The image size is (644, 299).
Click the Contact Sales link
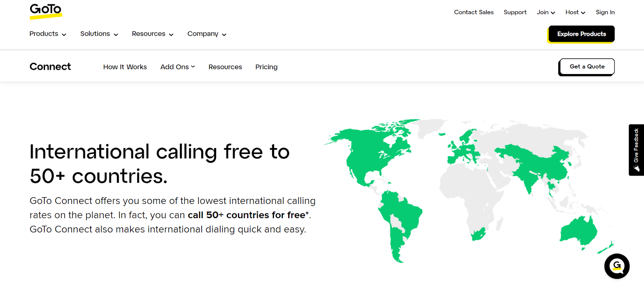pos(474,12)
